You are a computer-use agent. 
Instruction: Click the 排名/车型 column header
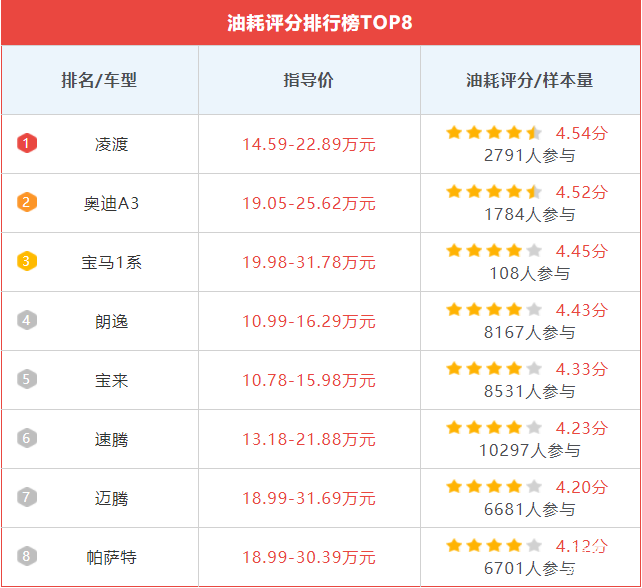[99, 80]
